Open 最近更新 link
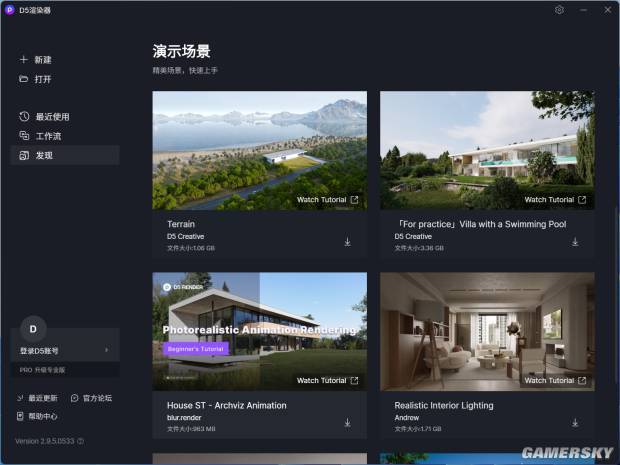Viewport: 620px width, 465px height. 43,398
